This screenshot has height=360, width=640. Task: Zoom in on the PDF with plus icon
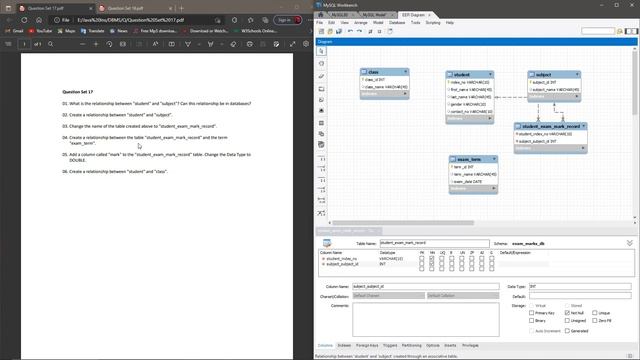(x=96, y=44)
